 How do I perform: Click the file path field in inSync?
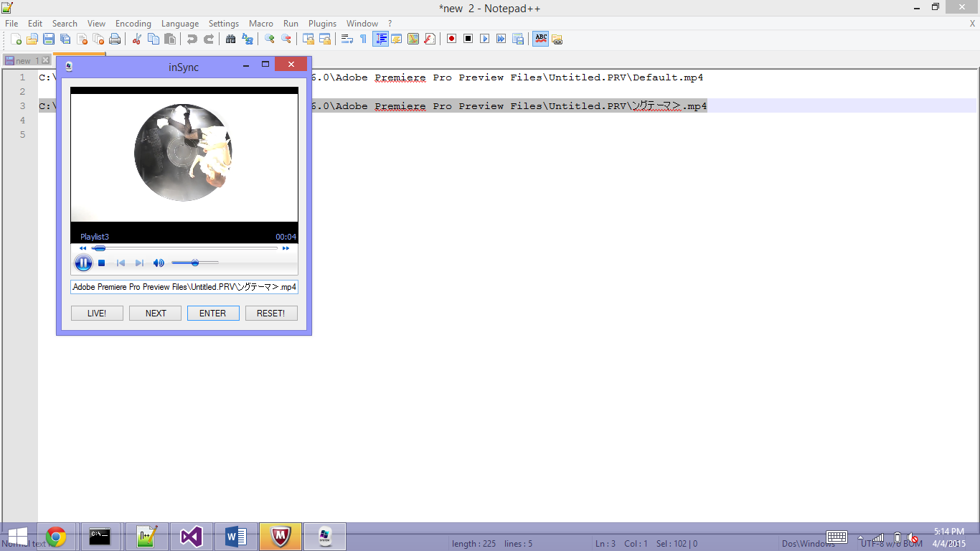coord(184,287)
